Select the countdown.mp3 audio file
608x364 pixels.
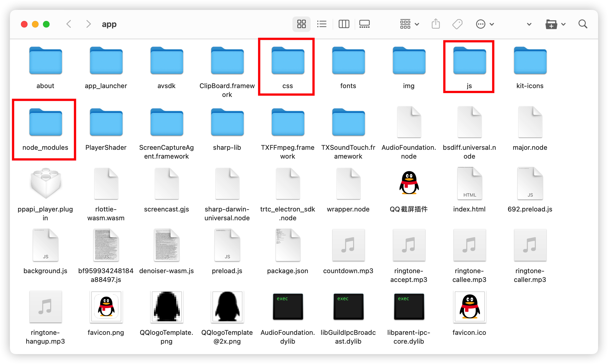click(x=348, y=245)
